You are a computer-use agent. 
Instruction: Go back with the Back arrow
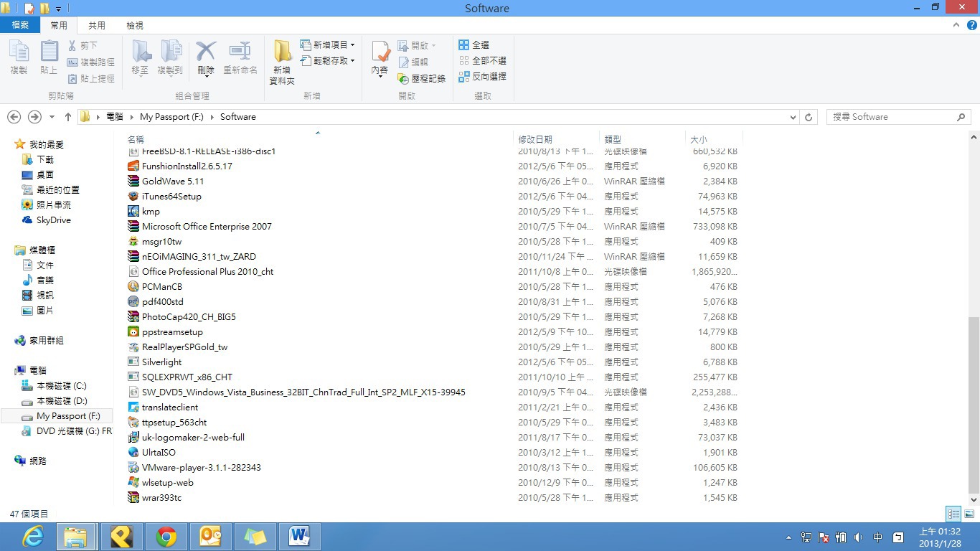click(x=14, y=117)
